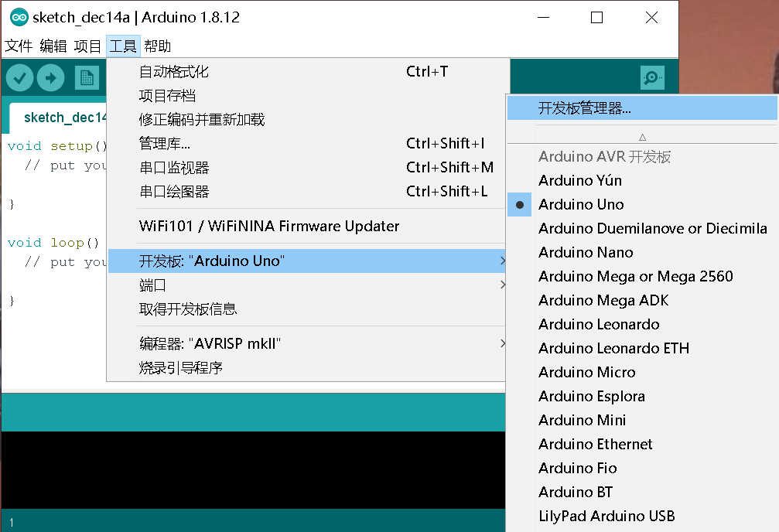The height and width of the screenshot is (532, 779).
Task: Open Serial Monitor with the magnifier icon
Action: [652, 77]
